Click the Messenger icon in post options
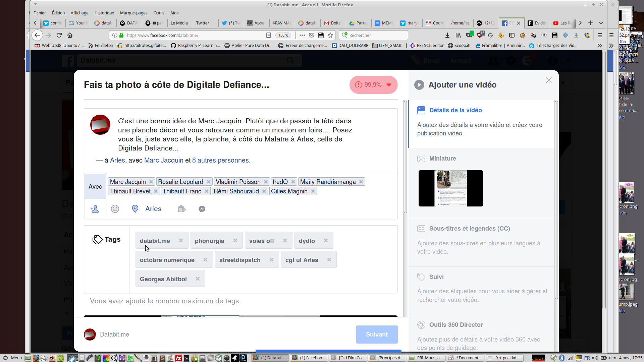Image resolution: width=644 pixels, height=362 pixels. pyautogui.click(x=202, y=209)
